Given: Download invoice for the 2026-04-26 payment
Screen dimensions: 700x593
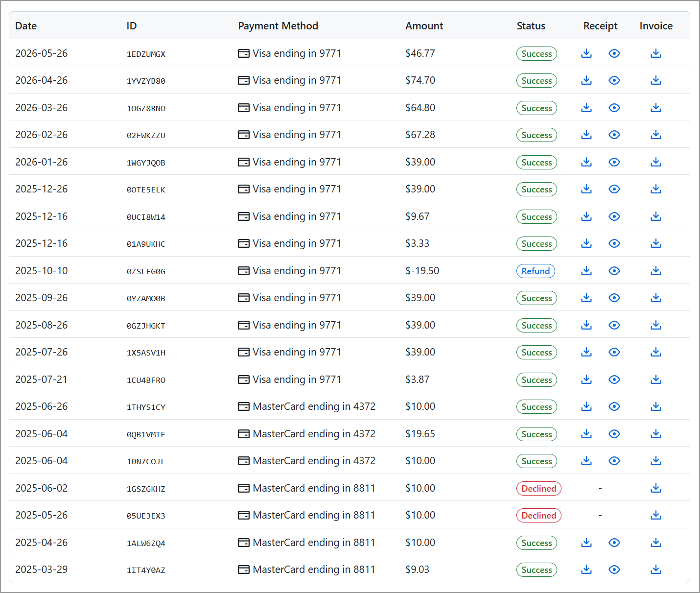Looking at the screenshot, I should [656, 80].
